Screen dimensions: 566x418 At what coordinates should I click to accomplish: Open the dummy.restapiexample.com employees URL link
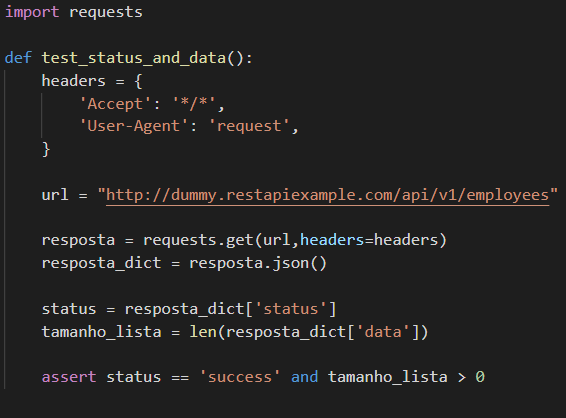pyautogui.click(x=327, y=196)
